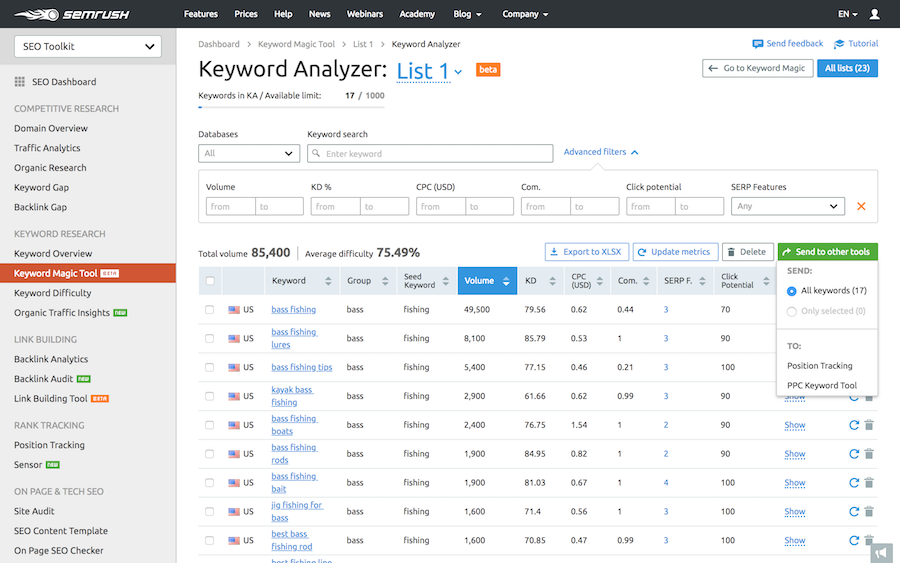Image resolution: width=900 pixels, height=563 pixels.
Task: Check the bass fishing lures row checkbox
Action: pos(210,338)
